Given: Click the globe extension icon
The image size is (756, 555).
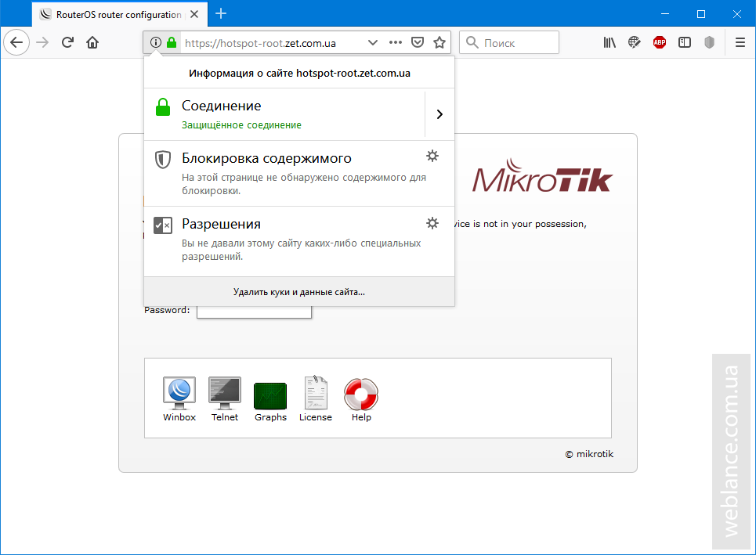Looking at the screenshot, I should 635,43.
